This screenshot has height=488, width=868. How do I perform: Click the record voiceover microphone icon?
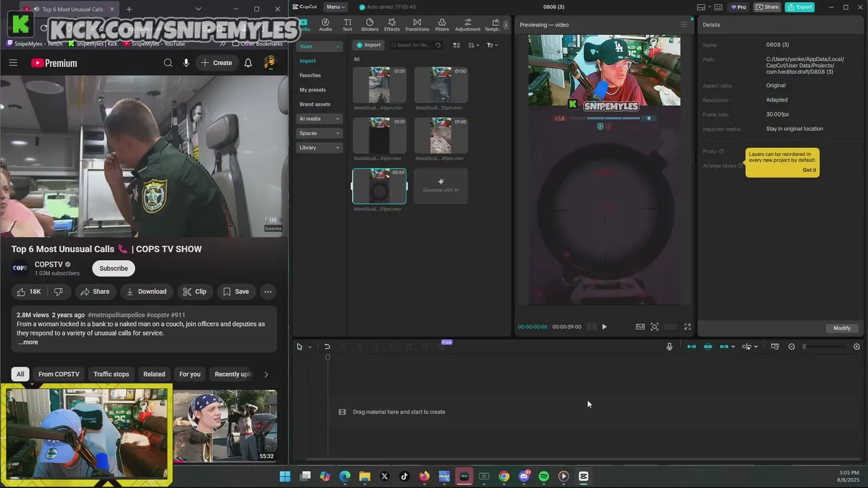point(669,346)
